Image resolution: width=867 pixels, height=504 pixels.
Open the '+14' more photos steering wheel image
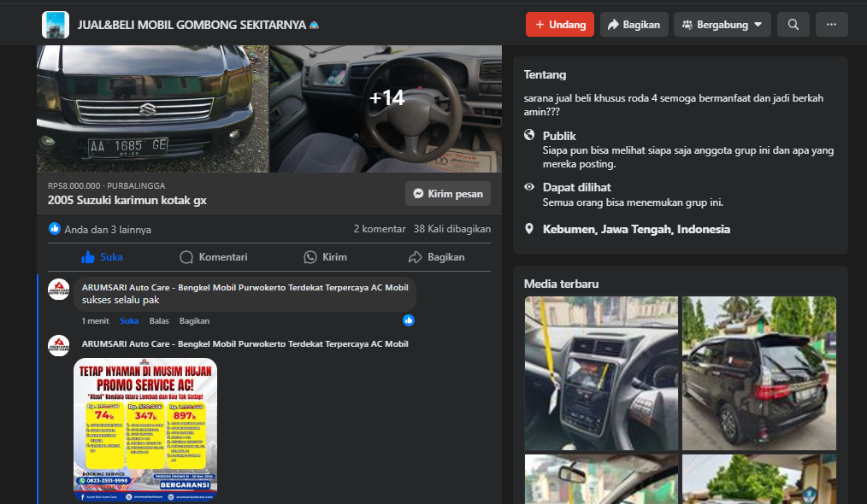[x=386, y=108]
